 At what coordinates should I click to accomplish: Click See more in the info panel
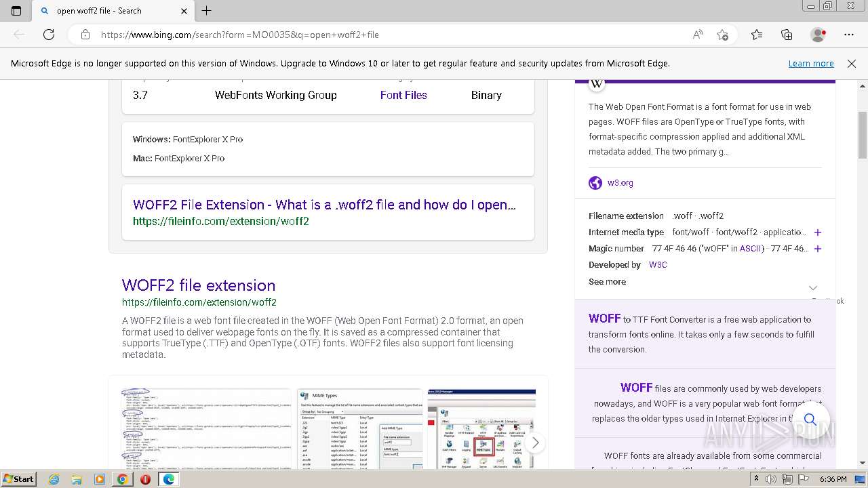pos(608,282)
